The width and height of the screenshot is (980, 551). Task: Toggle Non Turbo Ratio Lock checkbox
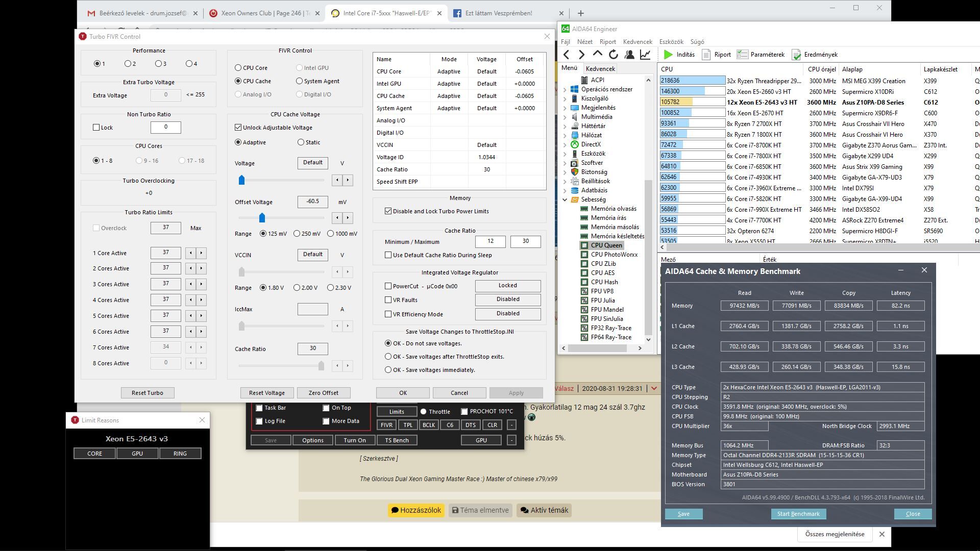click(x=96, y=128)
